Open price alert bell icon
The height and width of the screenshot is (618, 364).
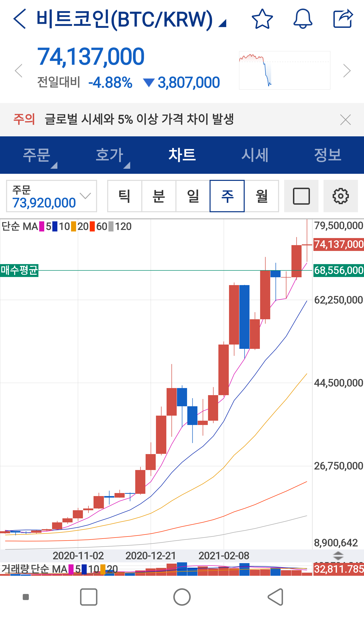point(303,19)
